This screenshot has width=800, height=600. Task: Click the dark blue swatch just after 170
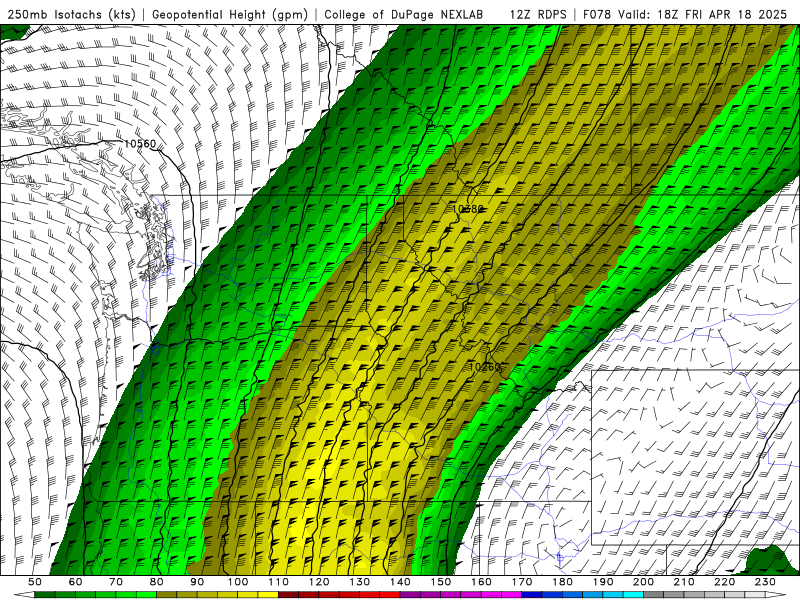[532, 595]
